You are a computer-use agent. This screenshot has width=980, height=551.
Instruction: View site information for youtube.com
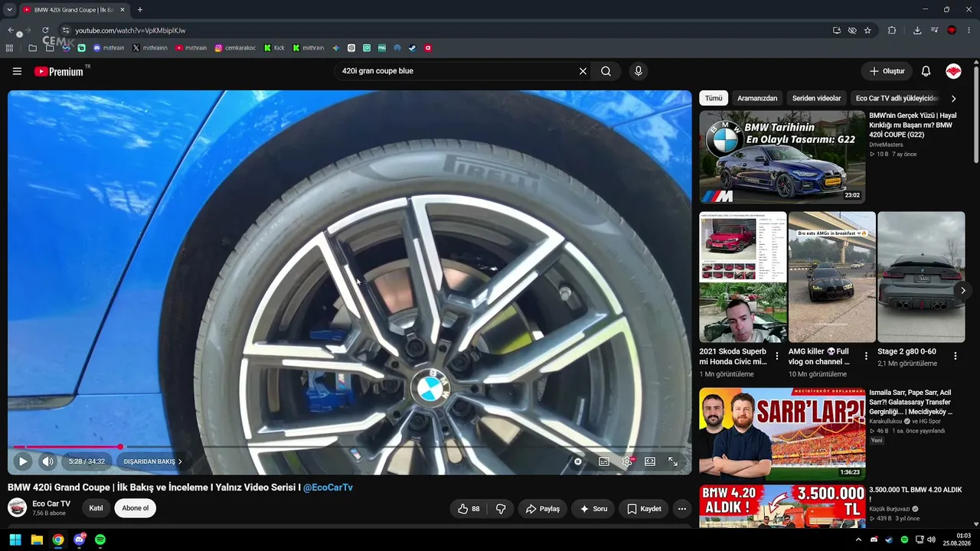66,31
